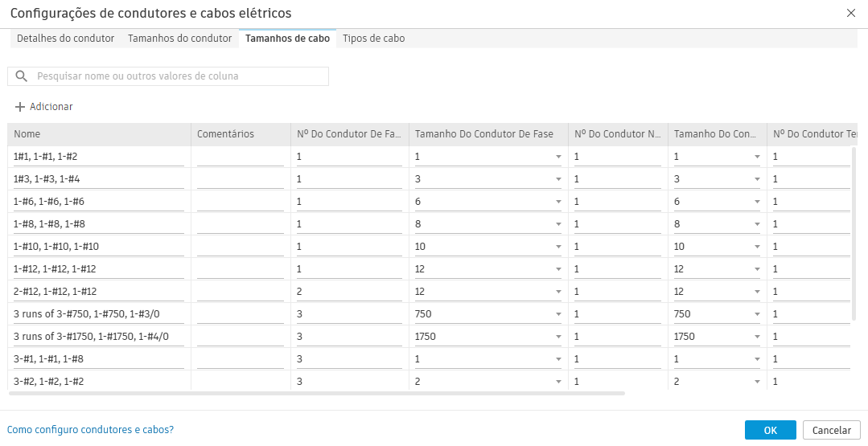Expand phase conductor size dropdown showing 750
This screenshot has width=868, height=446.
[x=558, y=314]
